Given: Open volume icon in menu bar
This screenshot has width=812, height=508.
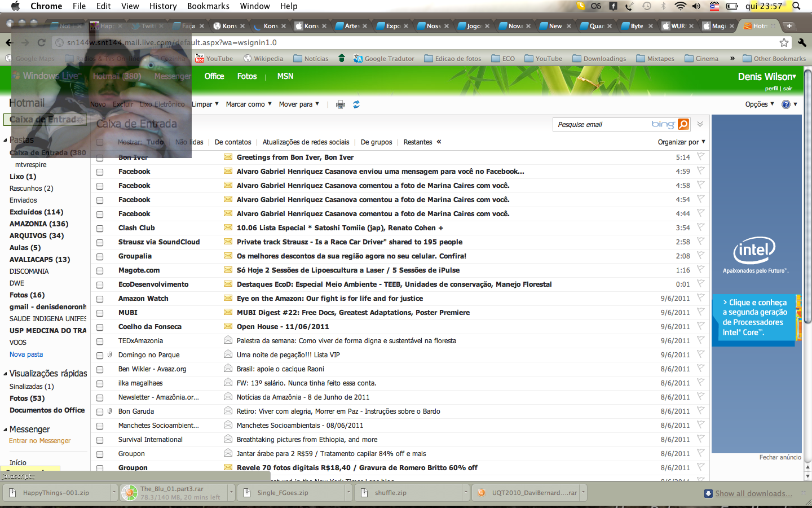Looking at the screenshot, I should (x=696, y=6).
